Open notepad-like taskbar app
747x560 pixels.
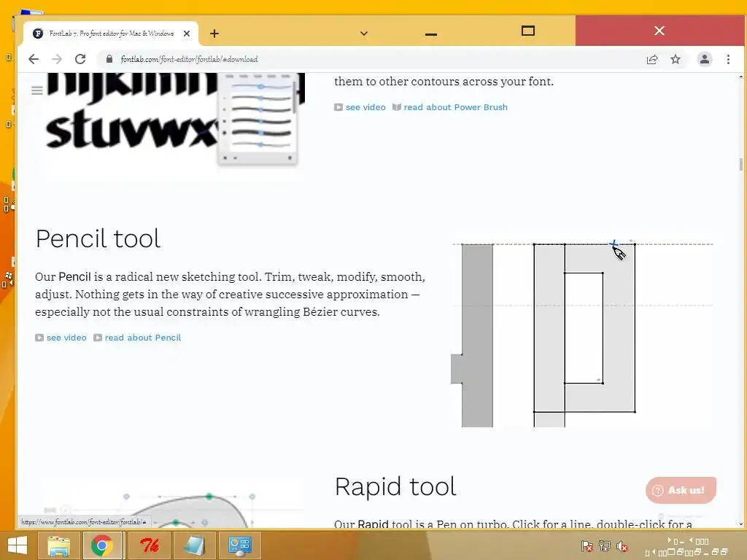click(x=194, y=545)
